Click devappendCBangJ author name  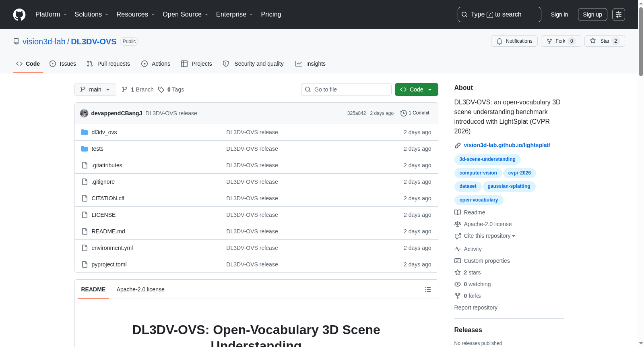(117, 113)
